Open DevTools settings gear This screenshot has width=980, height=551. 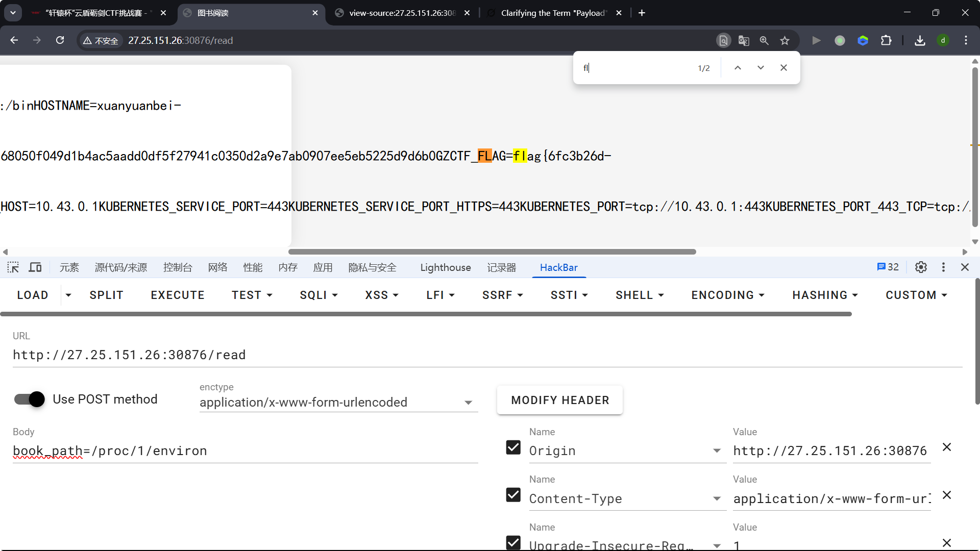pyautogui.click(x=921, y=267)
